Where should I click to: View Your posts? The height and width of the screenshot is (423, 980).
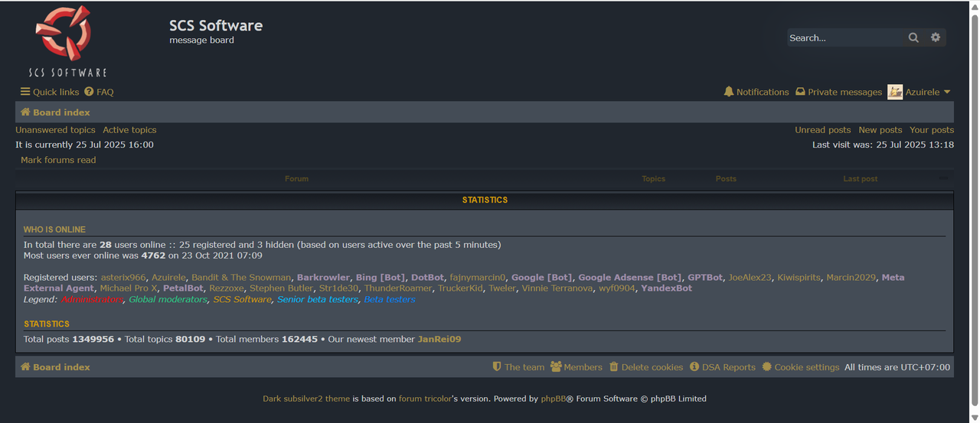[x=932, y=130]
